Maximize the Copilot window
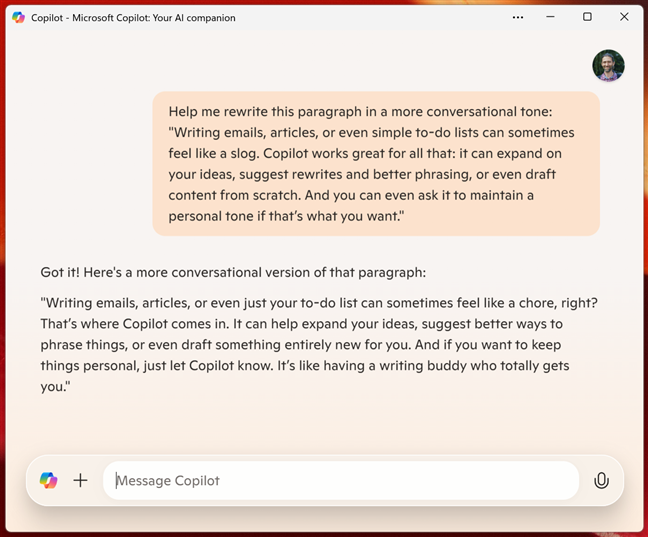 587,17
